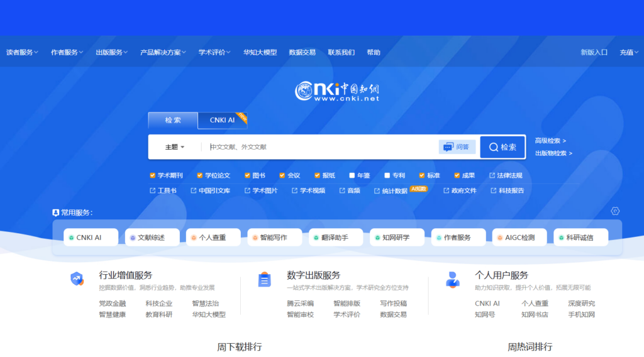Screen dimensions: 644x357
Task: Open 工具书 external link
Action: coord(163,191)
